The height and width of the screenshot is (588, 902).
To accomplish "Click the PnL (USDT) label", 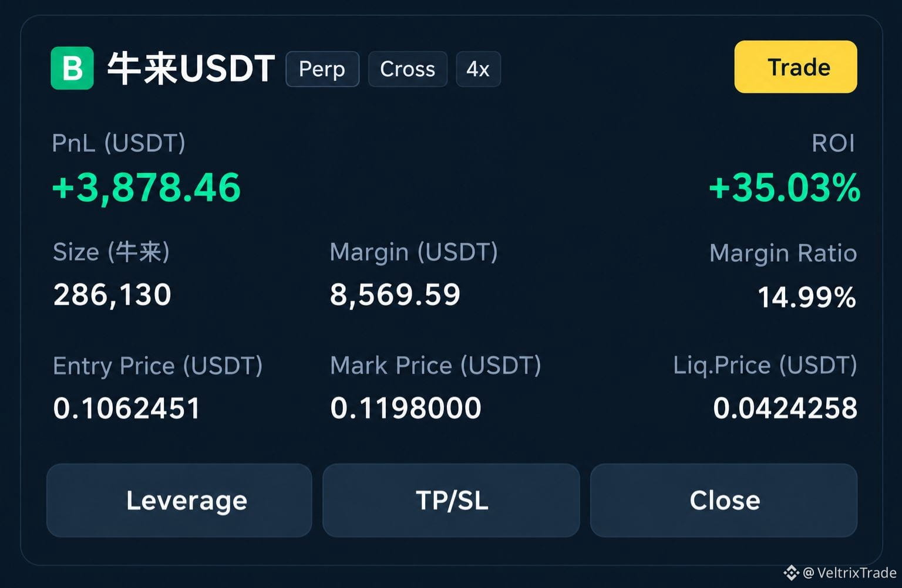I will tap(119, 143).
